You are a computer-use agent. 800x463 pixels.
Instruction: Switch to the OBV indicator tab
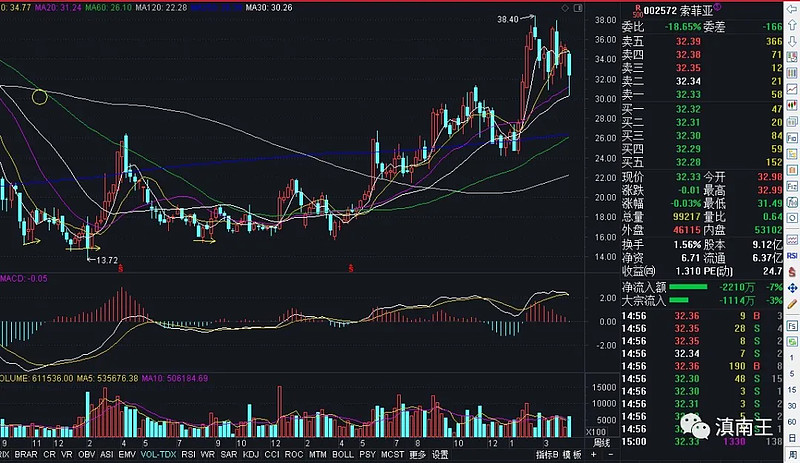87,454
